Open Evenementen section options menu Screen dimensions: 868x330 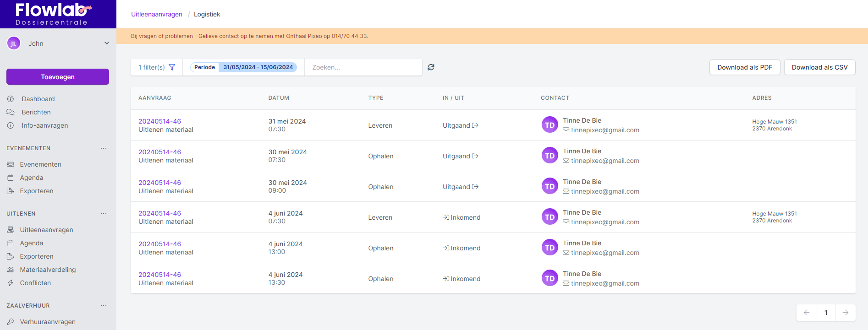point(104,148)
